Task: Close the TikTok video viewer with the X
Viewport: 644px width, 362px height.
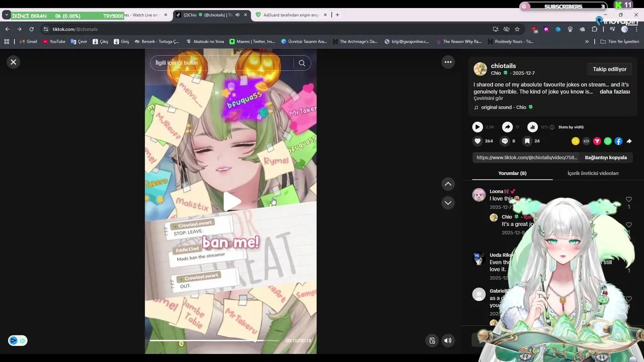Action: (x=14, y=62)
